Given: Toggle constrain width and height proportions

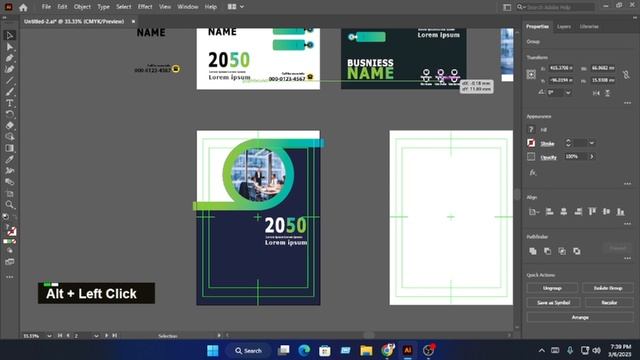Looking at the screenshot, I should [x=626, y=74].
